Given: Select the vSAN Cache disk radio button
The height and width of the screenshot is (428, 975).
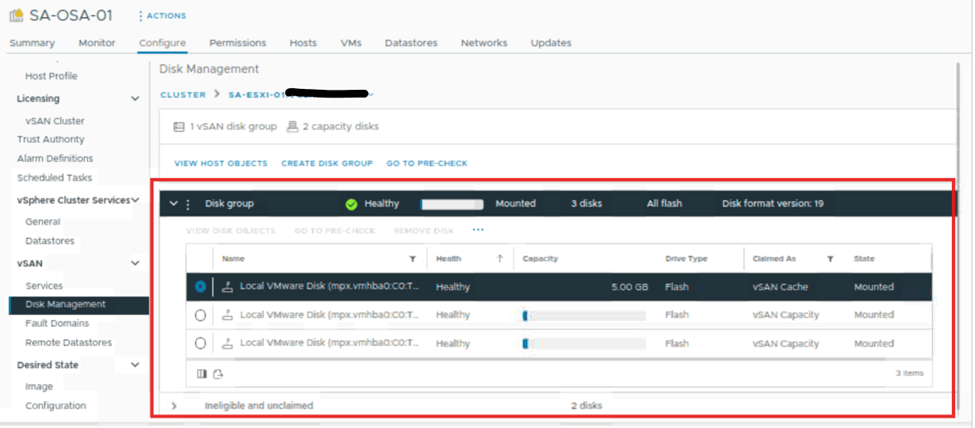Looking at the screenshot, I should pos(201,286).
